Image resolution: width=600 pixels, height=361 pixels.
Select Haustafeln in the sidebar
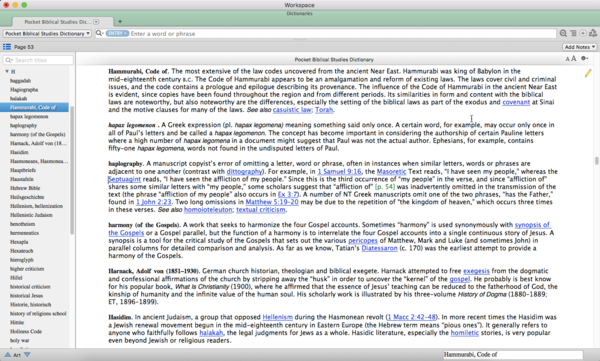tap(22, 179)
